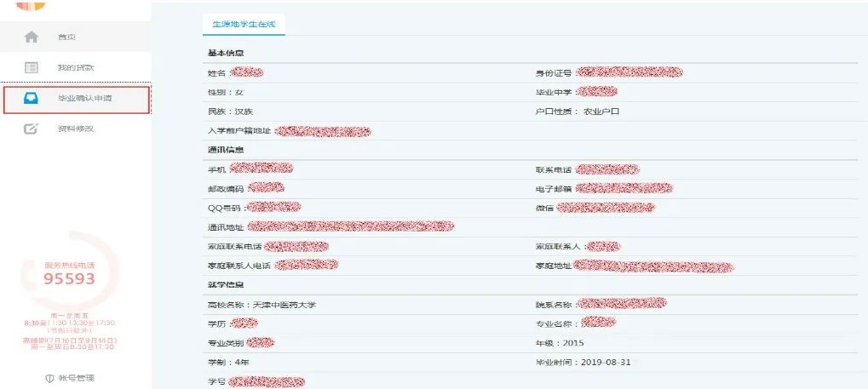
Task: Click the 年级 2015 field
Action: click(x=559, y=342)
